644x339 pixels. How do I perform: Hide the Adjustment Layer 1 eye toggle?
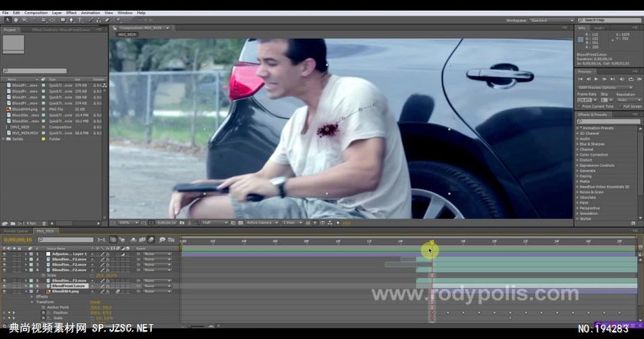coord(4,254)
